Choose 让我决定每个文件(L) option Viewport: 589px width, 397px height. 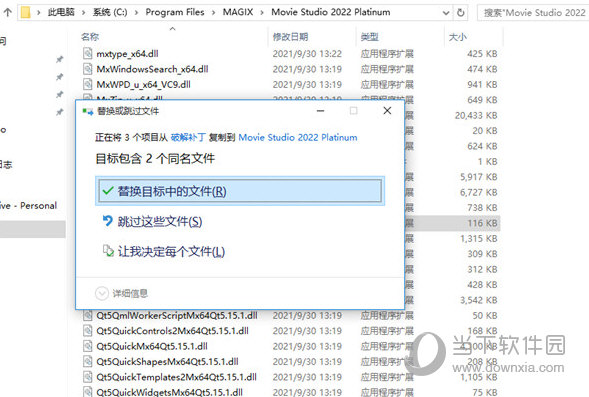point(164,251)
